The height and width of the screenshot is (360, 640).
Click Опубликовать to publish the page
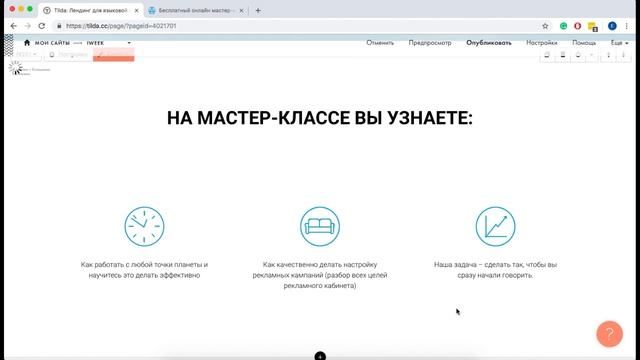489,42
